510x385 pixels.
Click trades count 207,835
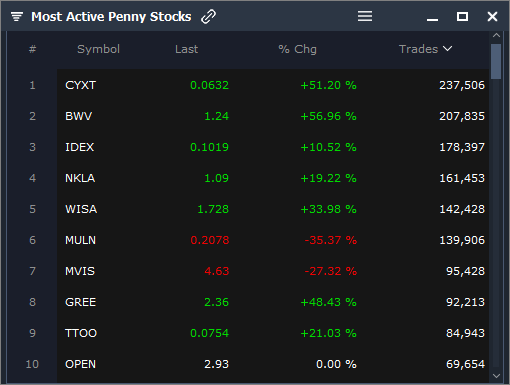tap(462, 116)
